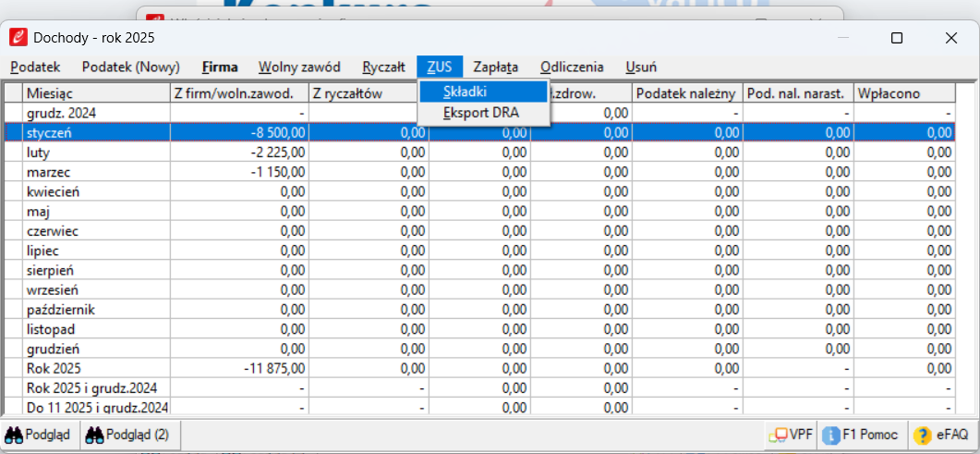The width and height of the screenshot is (980, 454).
Task: Select the wrzesień row
Action: point(480,289)
